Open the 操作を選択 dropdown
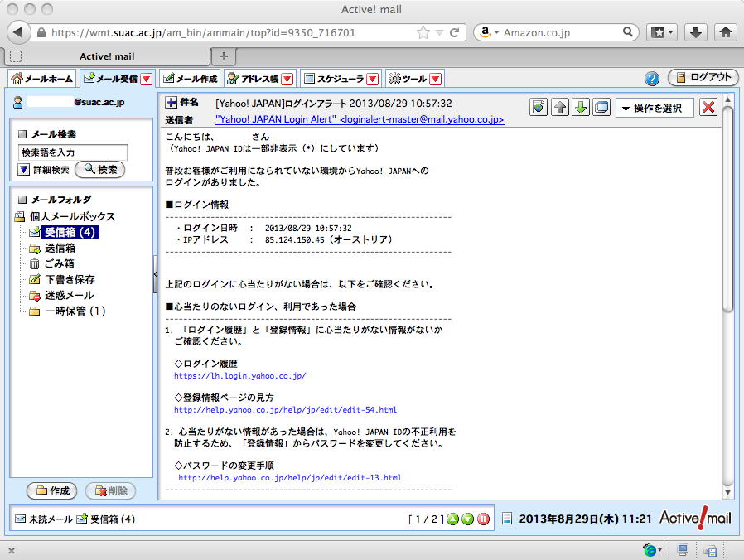 (655, 108)
